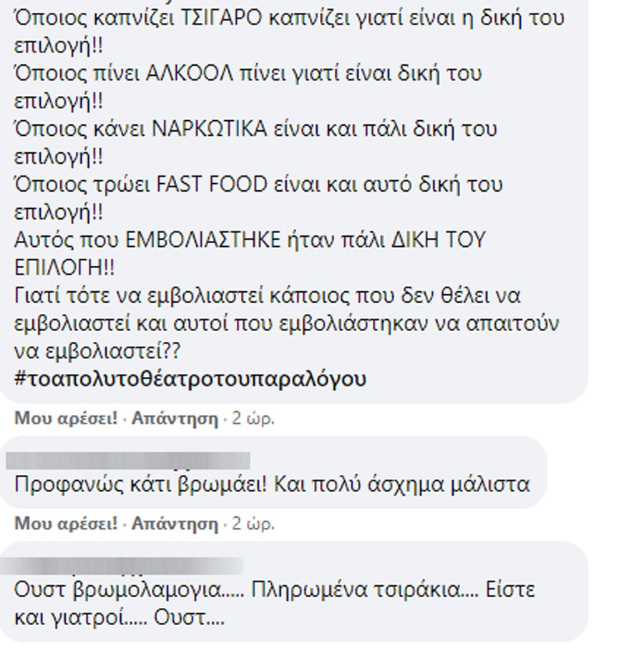Open the '2 ώρ.' timestamp under the hashtag comment

pos(253,418)
